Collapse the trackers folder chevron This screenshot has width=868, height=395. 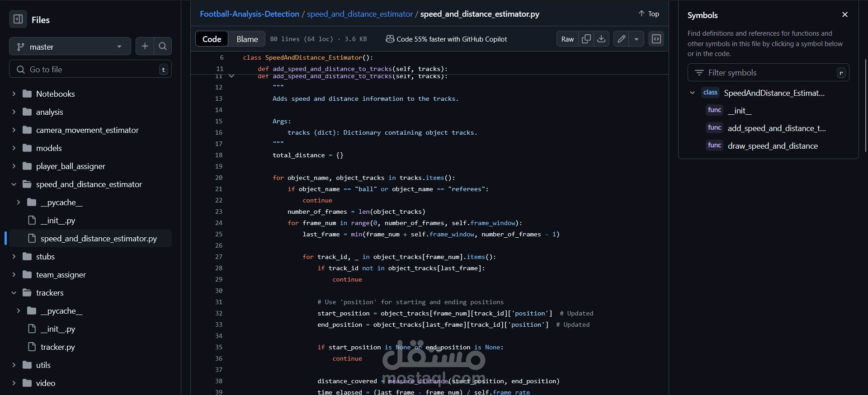click(14, 292)
